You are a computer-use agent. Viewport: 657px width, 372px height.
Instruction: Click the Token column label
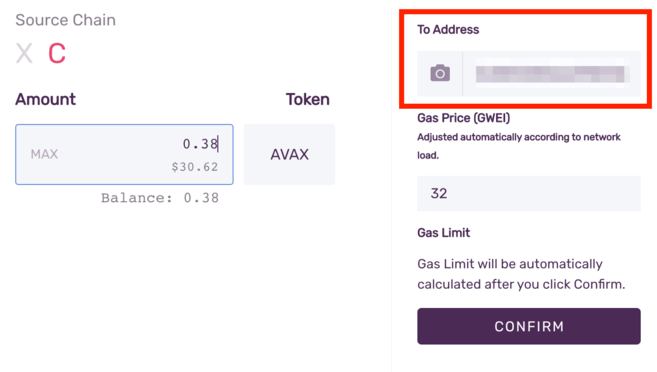coord(308,100)
